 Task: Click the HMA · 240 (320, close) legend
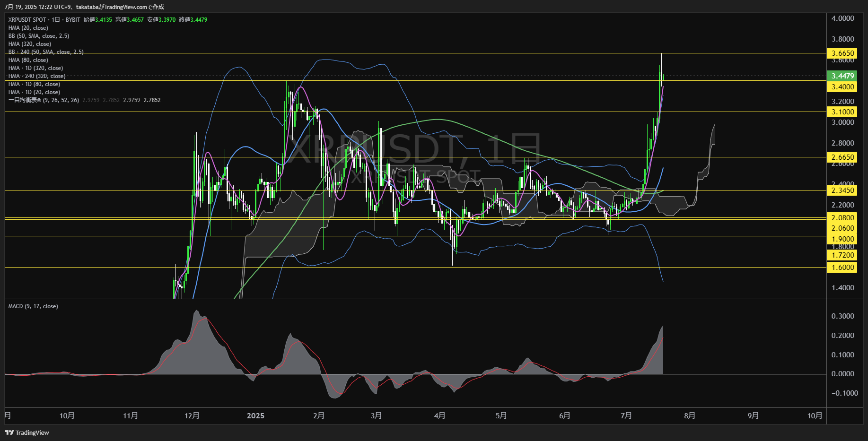[x=37, y=76]
